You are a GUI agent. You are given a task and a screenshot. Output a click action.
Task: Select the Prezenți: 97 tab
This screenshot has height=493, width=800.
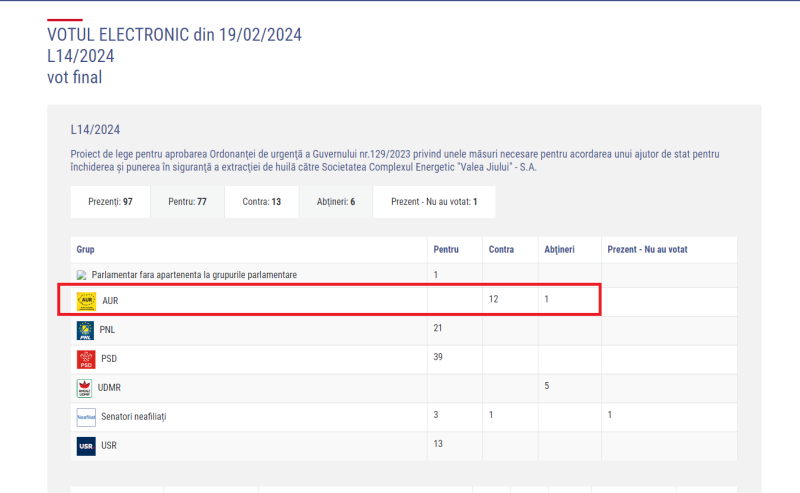click(x=110, y=202)
